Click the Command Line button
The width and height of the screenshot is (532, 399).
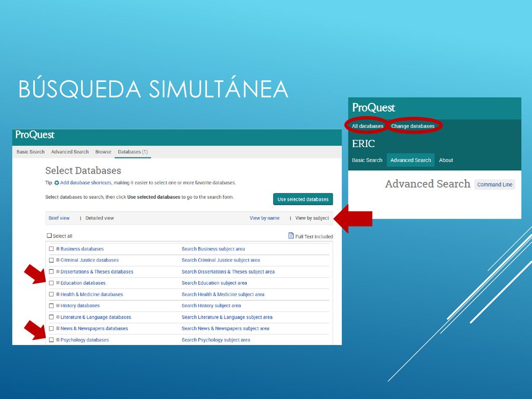(x=495, y=184)
